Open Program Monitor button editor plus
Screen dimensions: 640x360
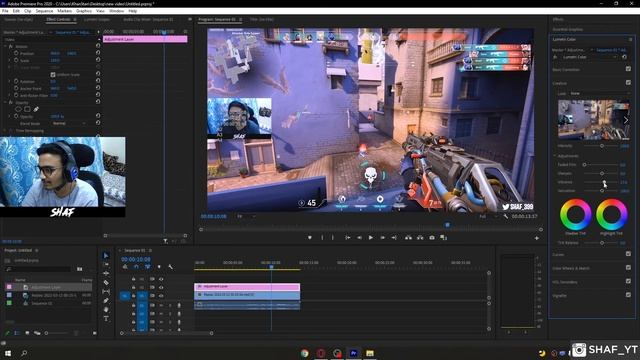tap(537, 238)
